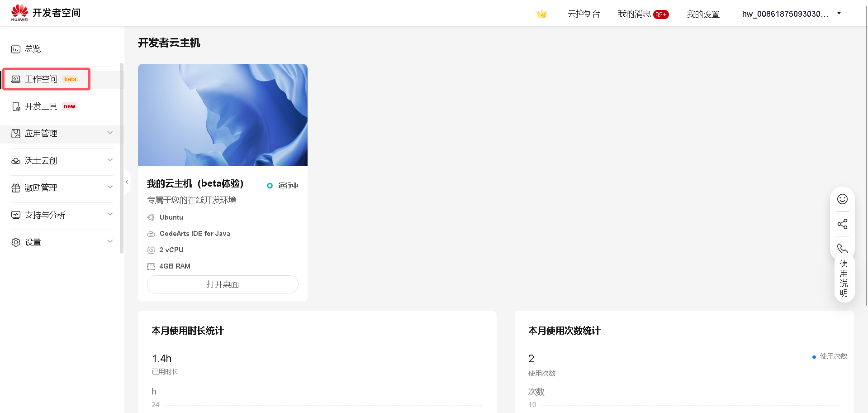Click the 运行中 status indicator
868x413 pixels.
[x=282, y=185]
